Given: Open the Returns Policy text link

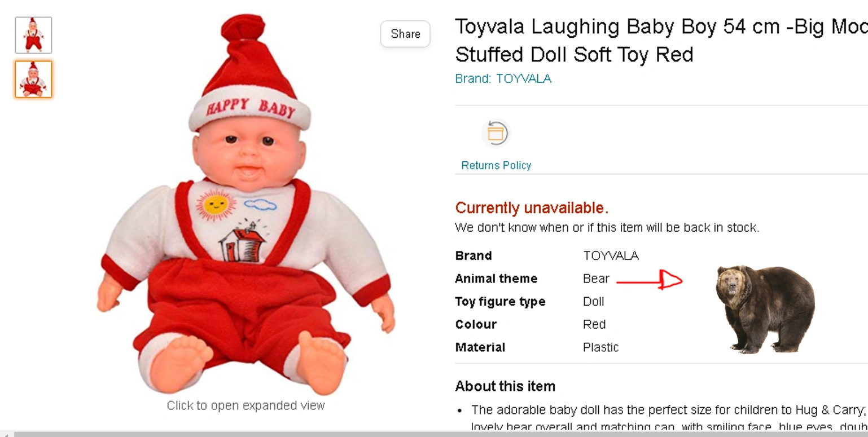Looking at the screenshot, I should click(x=496, y=165).
